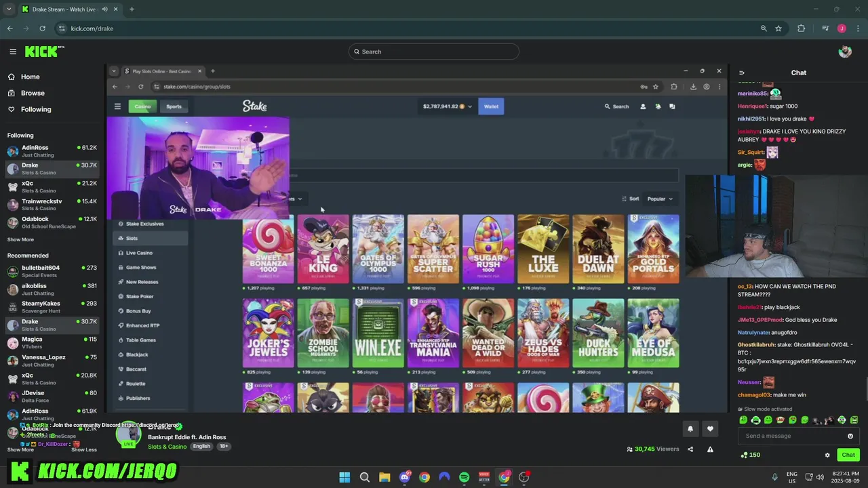
Task: Open the Zombie School Megaways thumbnail
Action: tap(323, 333)
